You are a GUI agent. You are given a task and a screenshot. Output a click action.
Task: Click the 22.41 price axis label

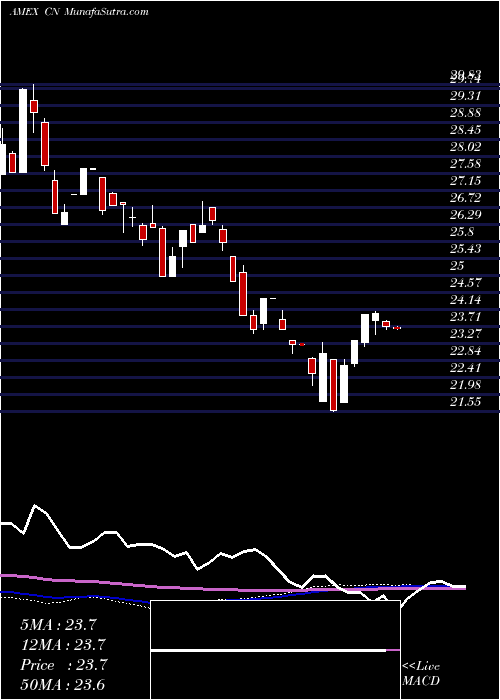[x=466, y=367]
